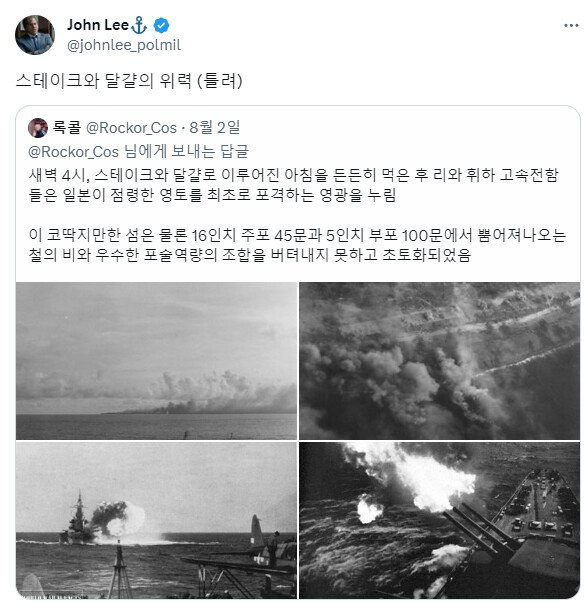Open the battleship firing broadside photo
Viewport: 588px width, 610px height.
[x=156, y=520]
